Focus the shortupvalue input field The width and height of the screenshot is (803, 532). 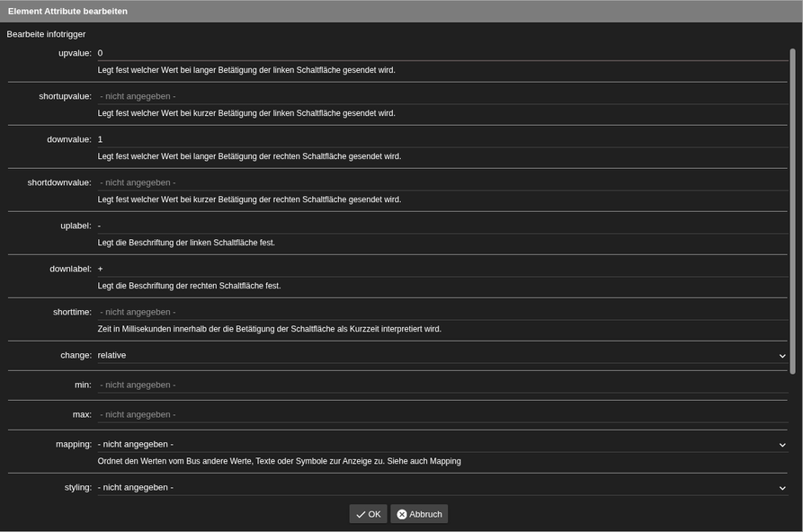tap(442, 96)
